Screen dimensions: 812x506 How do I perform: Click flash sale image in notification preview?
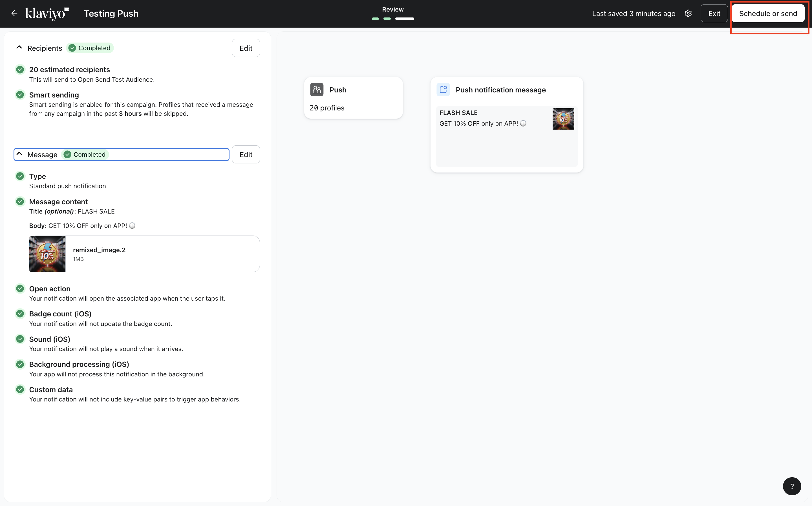[x=563, y=119]
